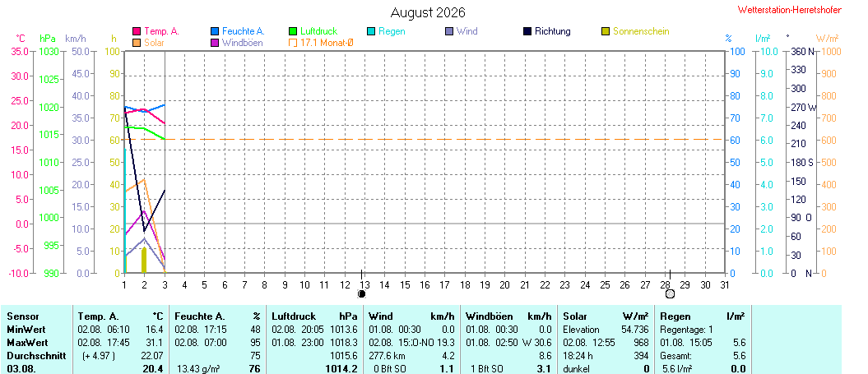Click the current temperature value 20.4

coord(153,369)
